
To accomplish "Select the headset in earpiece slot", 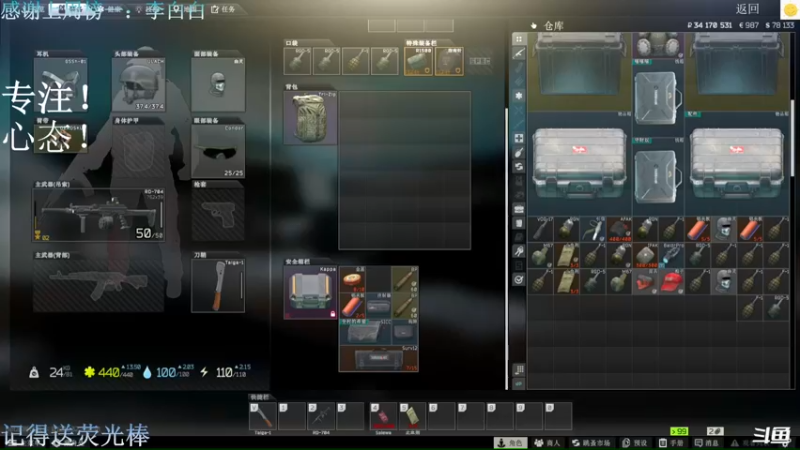I will 60,84.
